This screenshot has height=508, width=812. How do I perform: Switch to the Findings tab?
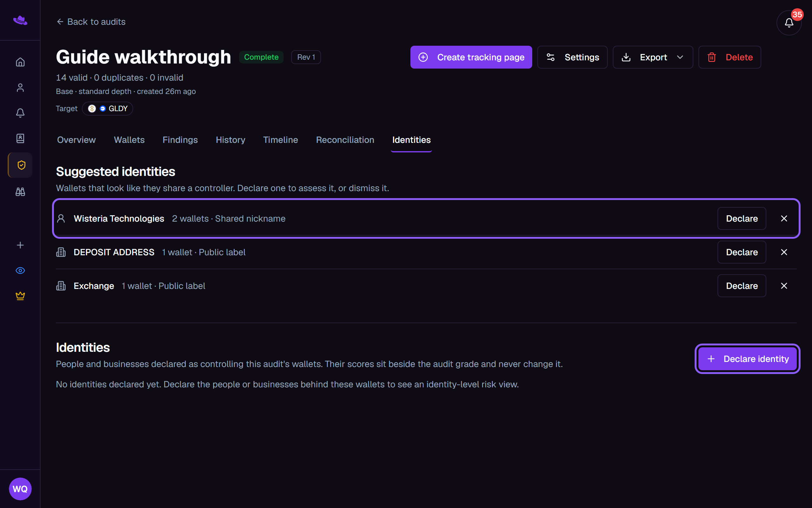(x=180, y=140)
